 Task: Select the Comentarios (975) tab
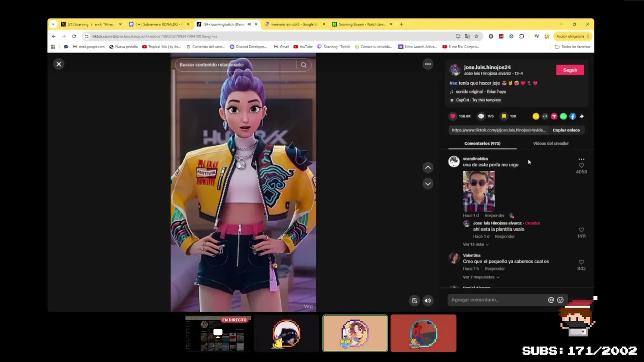pyautogui.click(x=482, y=143)
